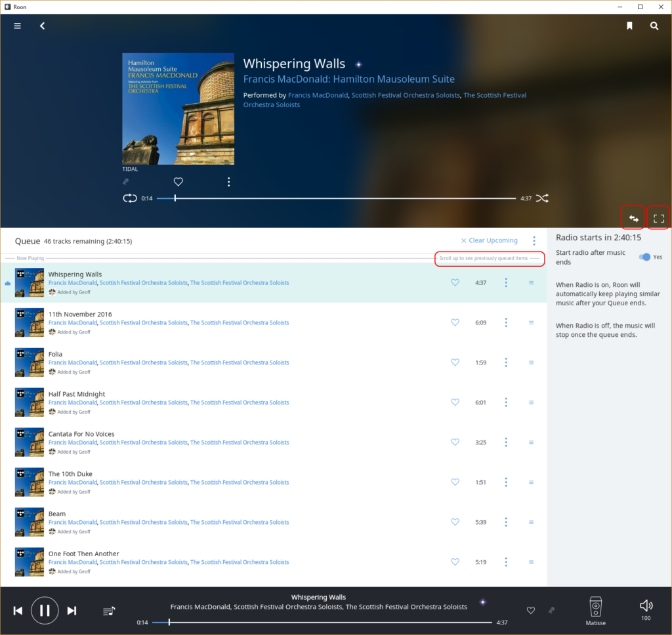Open volume control showing 100

click(646, 605)
